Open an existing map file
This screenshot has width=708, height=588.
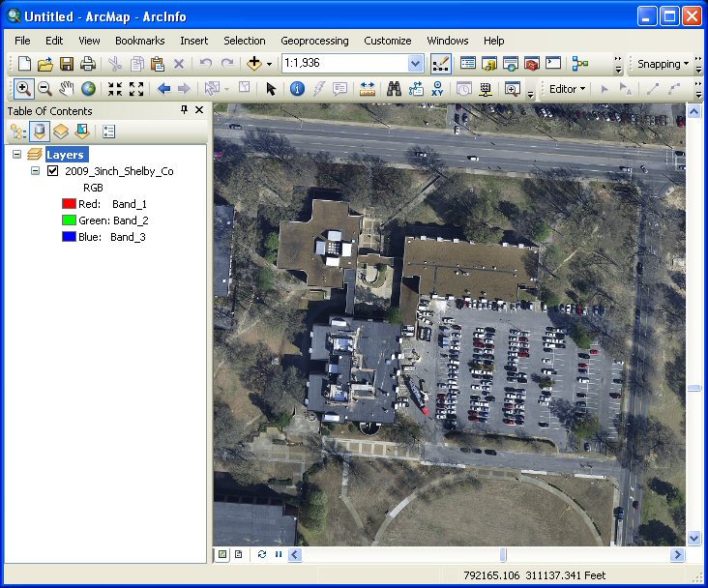[x=45, y=64]
